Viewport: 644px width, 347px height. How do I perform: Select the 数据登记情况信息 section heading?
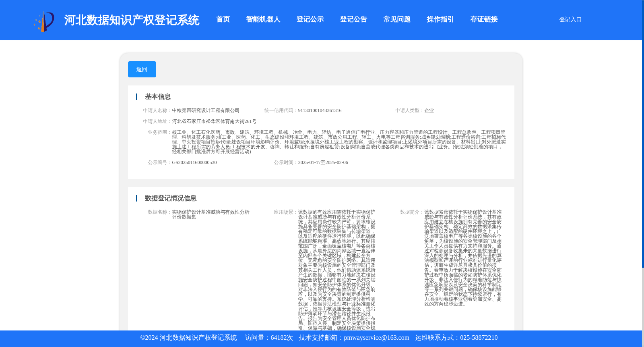[x=171, y=198]
